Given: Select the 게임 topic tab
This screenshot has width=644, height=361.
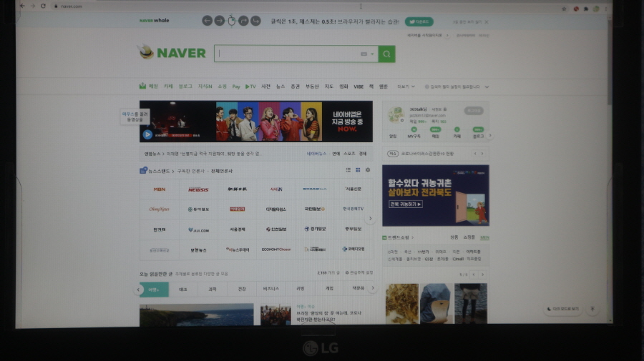Looking at the screenshot, I should click(x=329, y=289).
